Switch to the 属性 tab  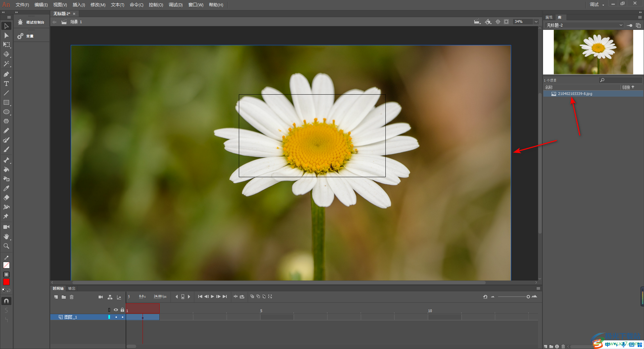click(549, 17)
